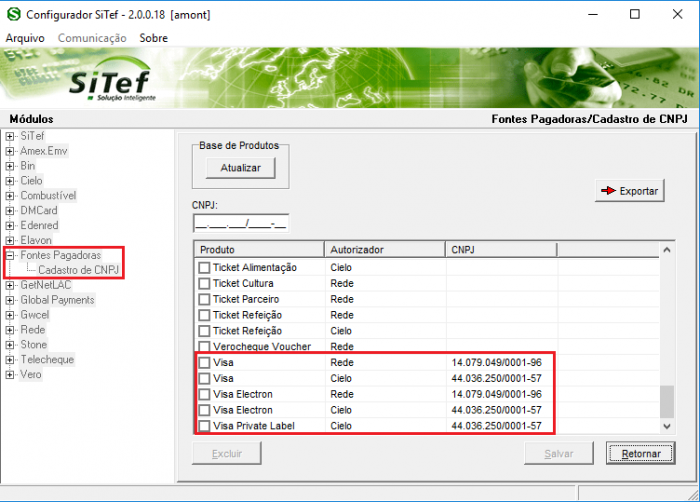Click the SiTef app icon in title bar
Image resolution: width=700 pixels, height=502 pixels.
point(14,14)
